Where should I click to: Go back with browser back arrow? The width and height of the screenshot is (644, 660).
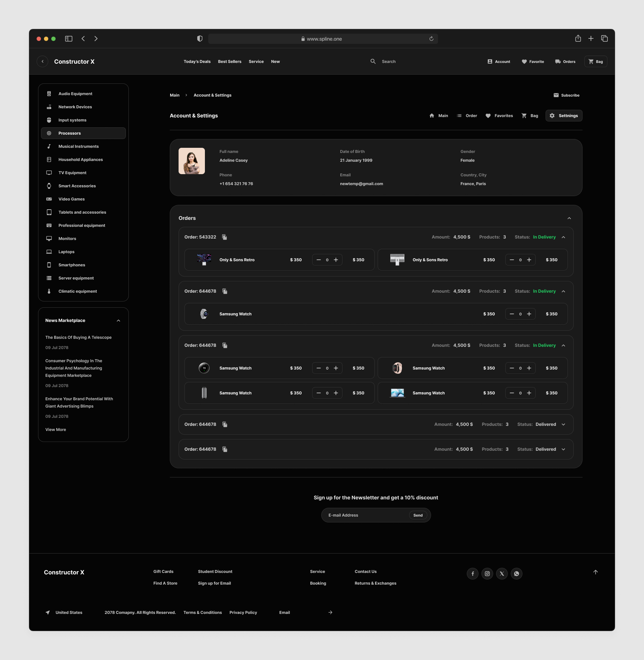pyautogui.click(x=83, y=39)
